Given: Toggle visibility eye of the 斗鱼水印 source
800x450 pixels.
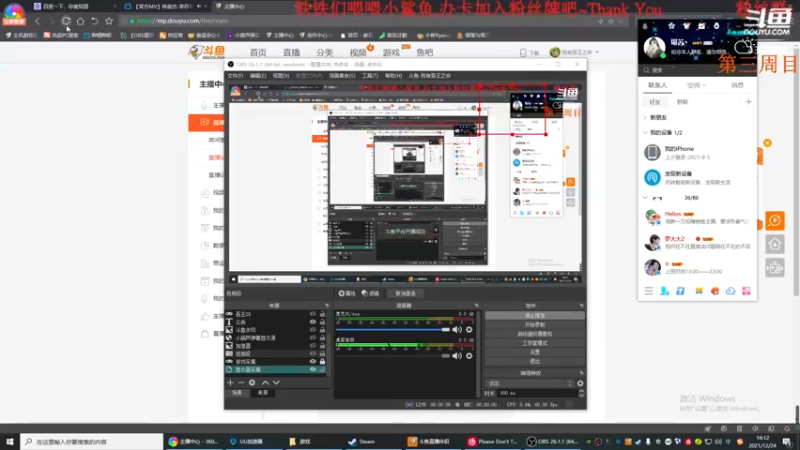Looking at the screenshot, I should coord(313,330).
